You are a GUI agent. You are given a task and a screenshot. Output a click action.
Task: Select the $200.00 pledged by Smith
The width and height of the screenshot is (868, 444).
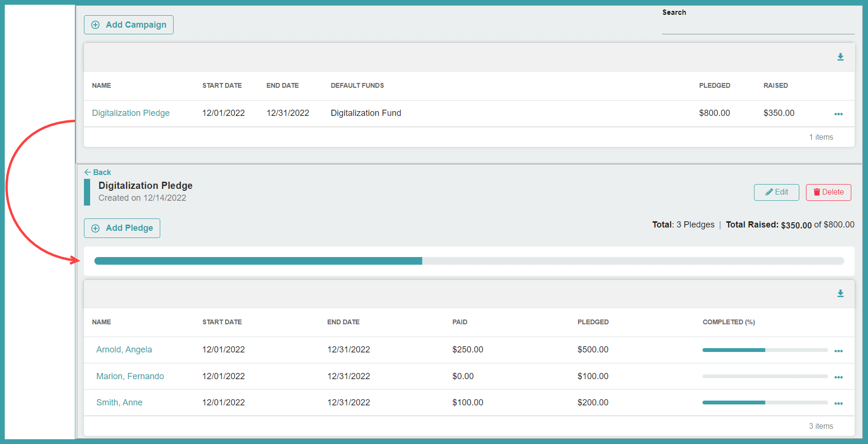click(x=593, y=403)
